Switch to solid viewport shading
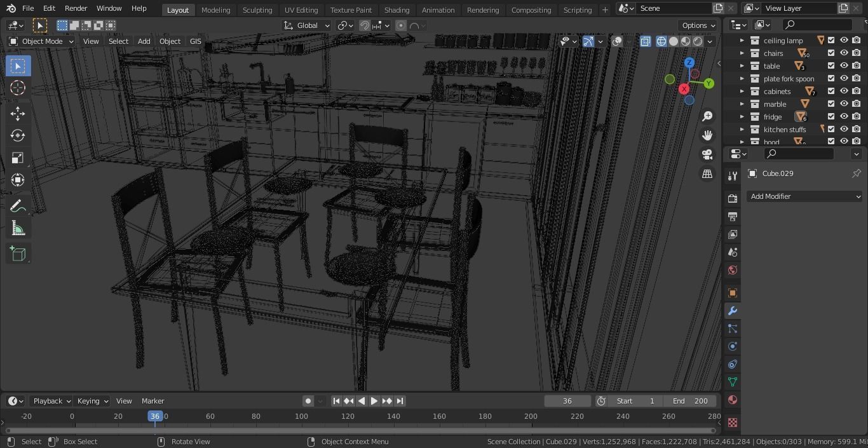The height and width of the screenshot is (448, 868). (674, 41)
